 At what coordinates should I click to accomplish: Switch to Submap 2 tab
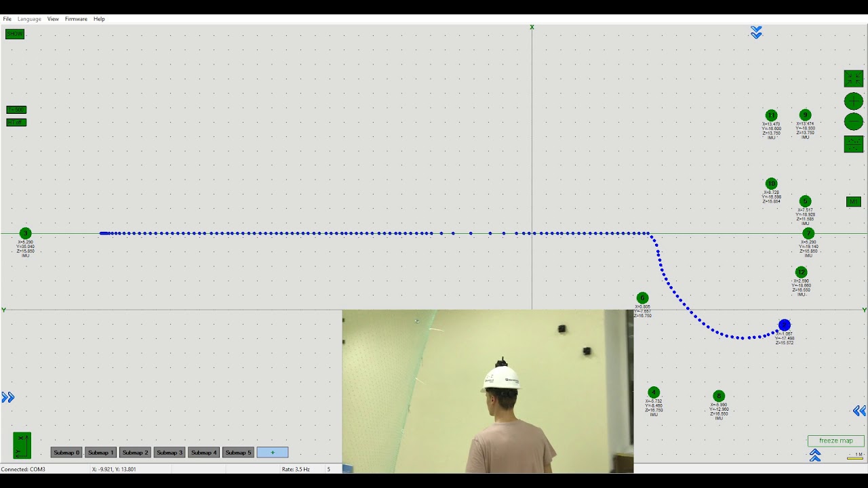pyautogui.click(x=135, y=452)
